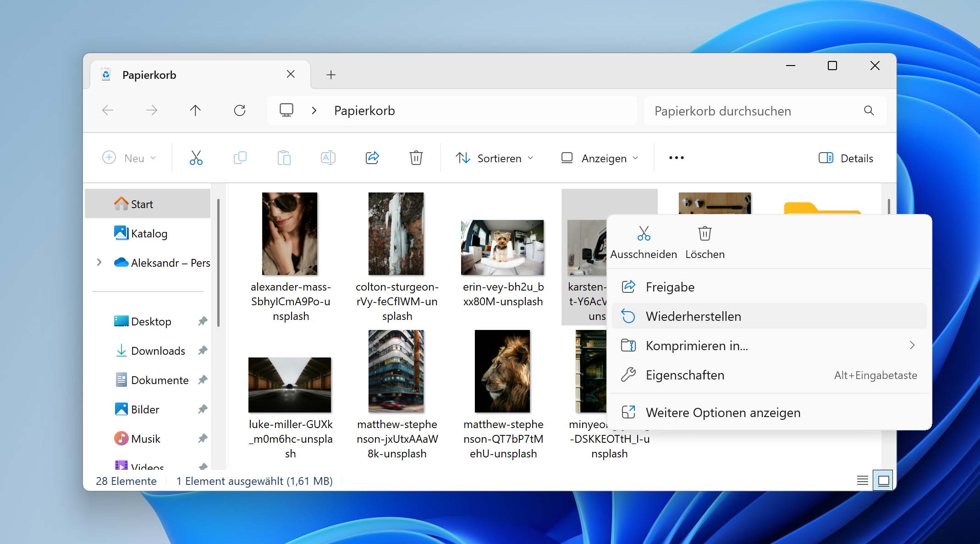Select the matthew-stephenson building thumbnail
This screenshot has width=980, height=544.
tap(396, 371)
